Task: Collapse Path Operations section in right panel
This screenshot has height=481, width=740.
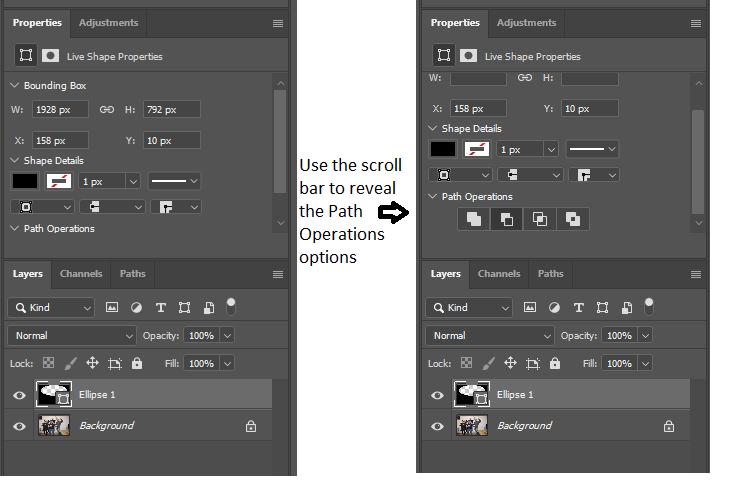Action: [432, 196]
